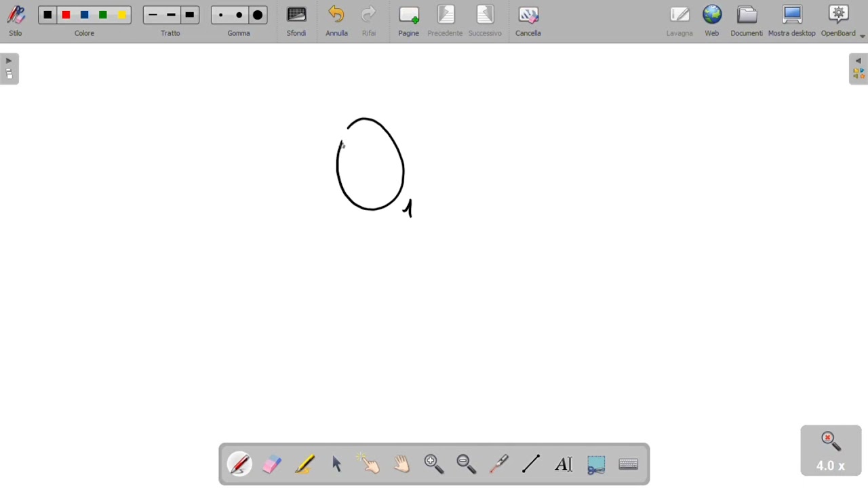Select the black pen color
Screen dimensions: 868x488
click(x=47, y=15)
